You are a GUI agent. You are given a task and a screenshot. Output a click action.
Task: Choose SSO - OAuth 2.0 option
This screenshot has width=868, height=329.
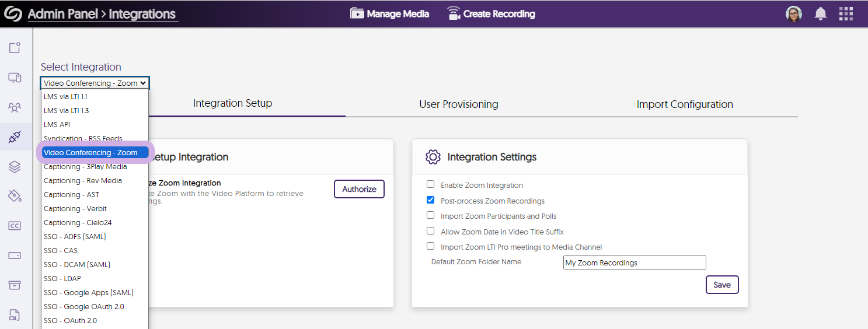95,320
